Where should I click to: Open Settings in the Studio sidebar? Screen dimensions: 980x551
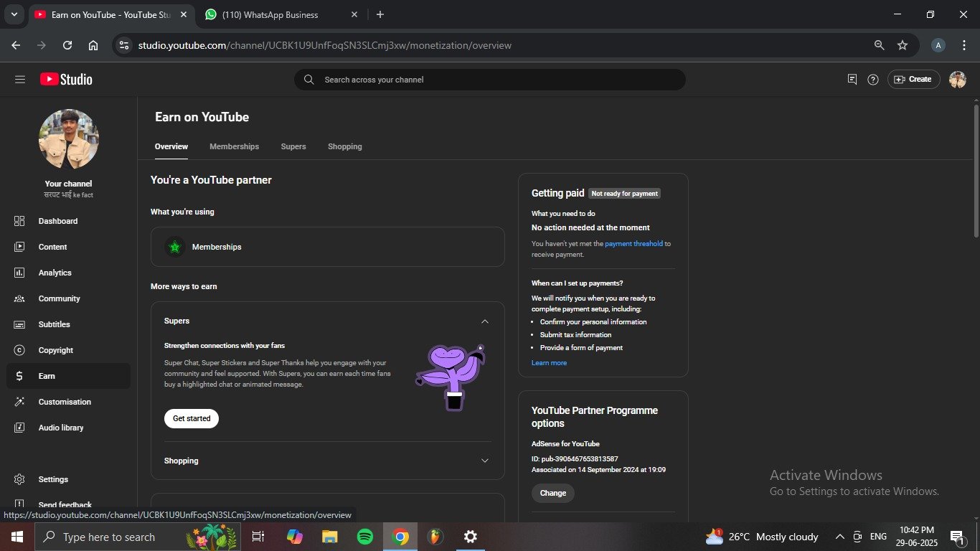[69, 479]
